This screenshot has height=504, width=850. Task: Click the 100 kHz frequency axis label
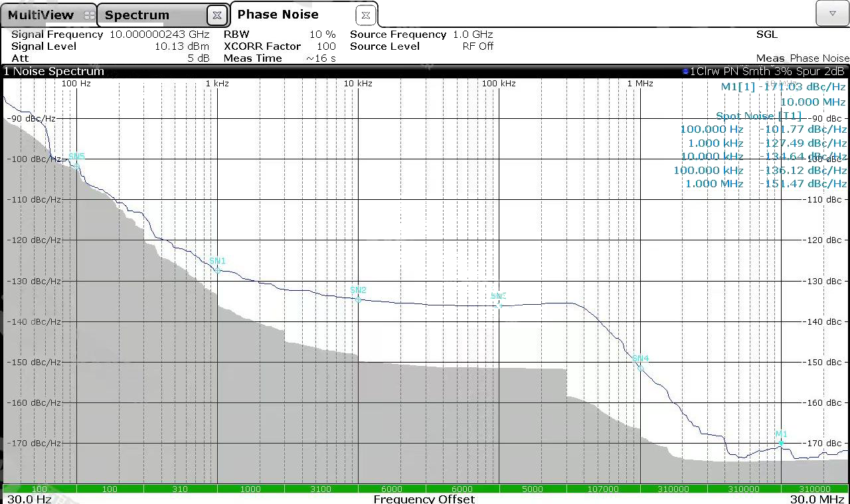[499, 83]
